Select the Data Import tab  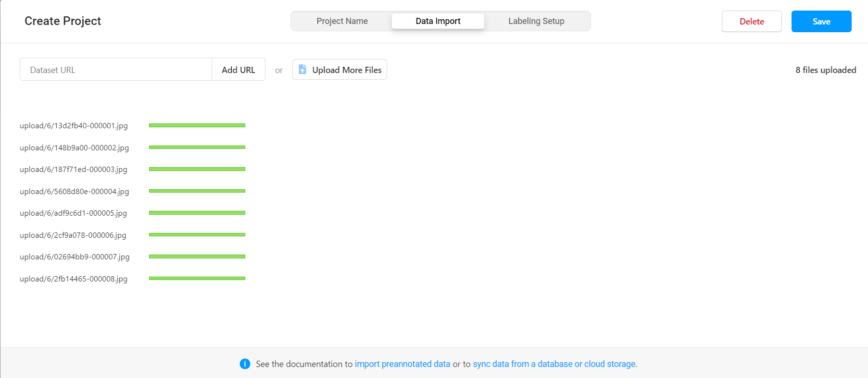pos(438,21)
